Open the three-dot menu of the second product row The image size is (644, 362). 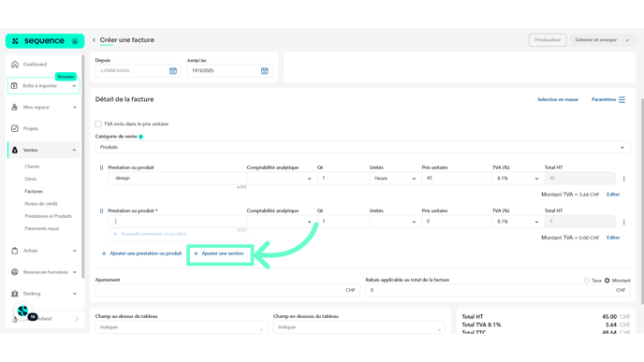(623, 222)
